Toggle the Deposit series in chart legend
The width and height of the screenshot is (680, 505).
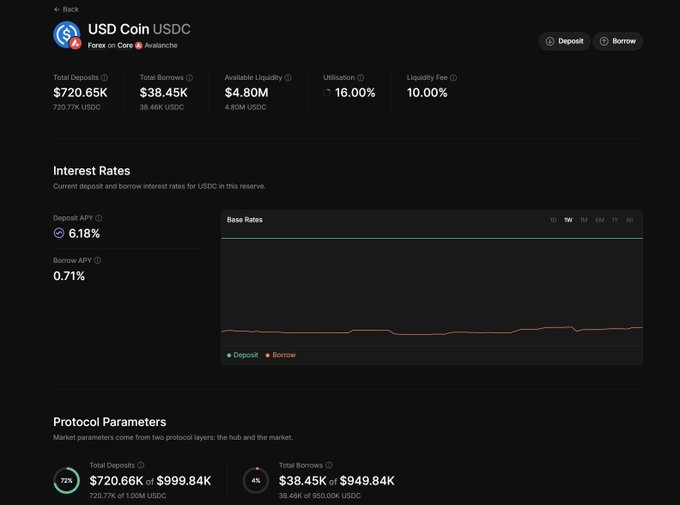click(242, 355)
